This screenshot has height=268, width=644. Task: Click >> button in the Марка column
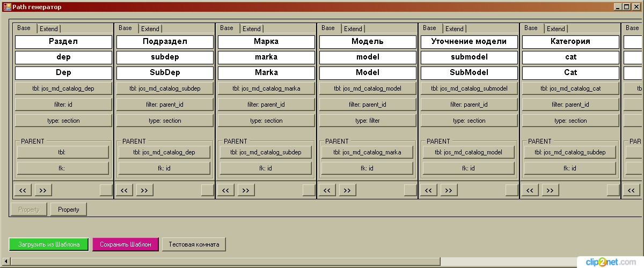click(x=246, y=190)
